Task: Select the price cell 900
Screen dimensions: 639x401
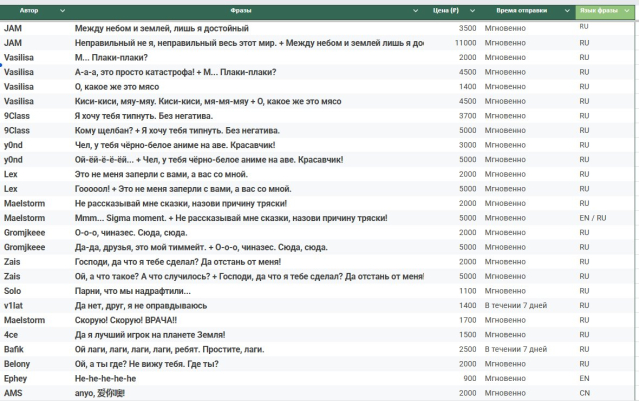Action: [470, 379]
